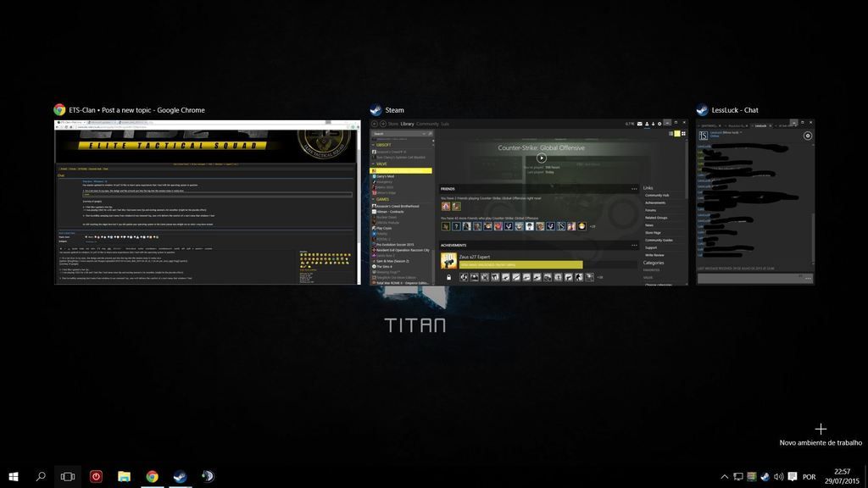This screenshot has width=868, height=488.
Task: Add desktop via Novo ambiente de trabalho
Action: pyautogui.click(x=821, y=435)
